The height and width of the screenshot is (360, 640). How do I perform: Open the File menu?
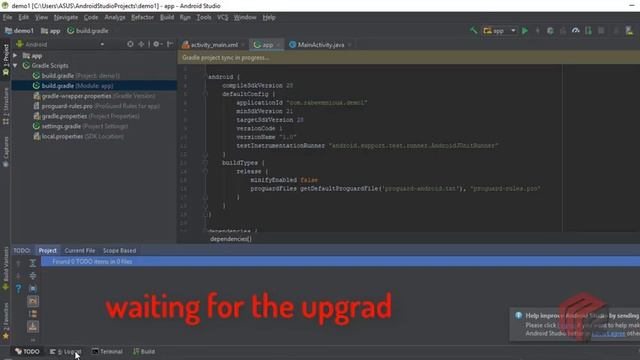7,17
